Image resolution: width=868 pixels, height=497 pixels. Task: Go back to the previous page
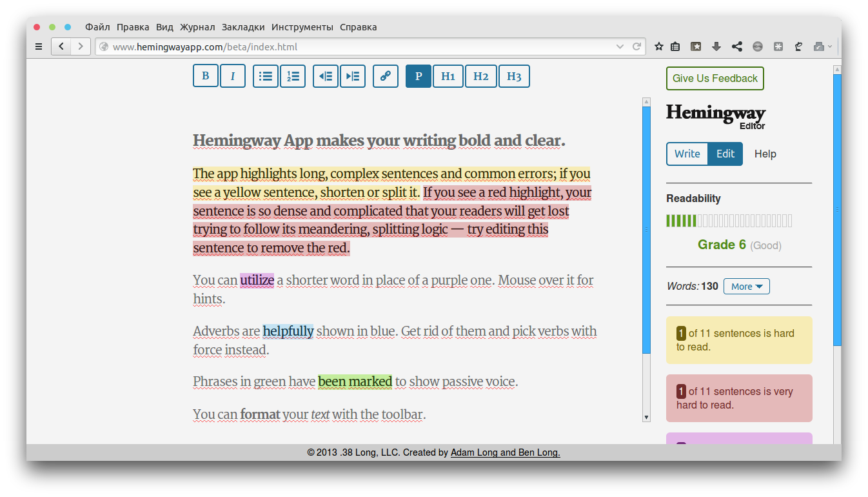click(61, 46)
